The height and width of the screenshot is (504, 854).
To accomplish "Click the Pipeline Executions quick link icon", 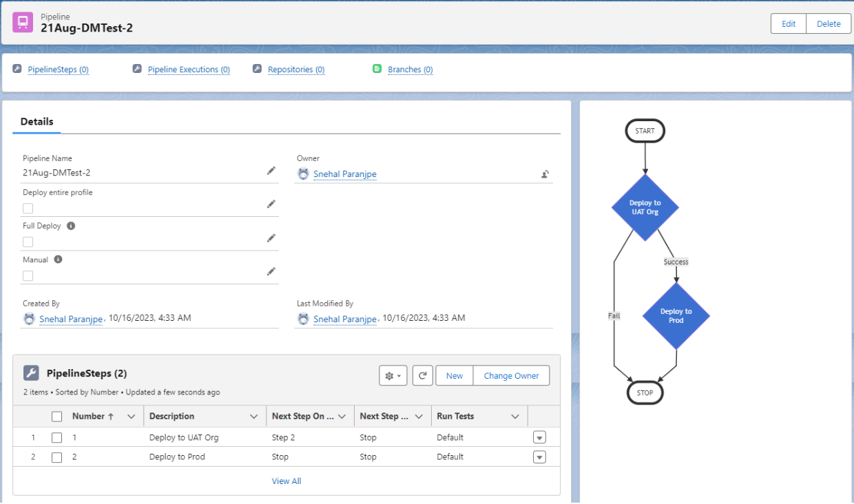I will 137,69.
